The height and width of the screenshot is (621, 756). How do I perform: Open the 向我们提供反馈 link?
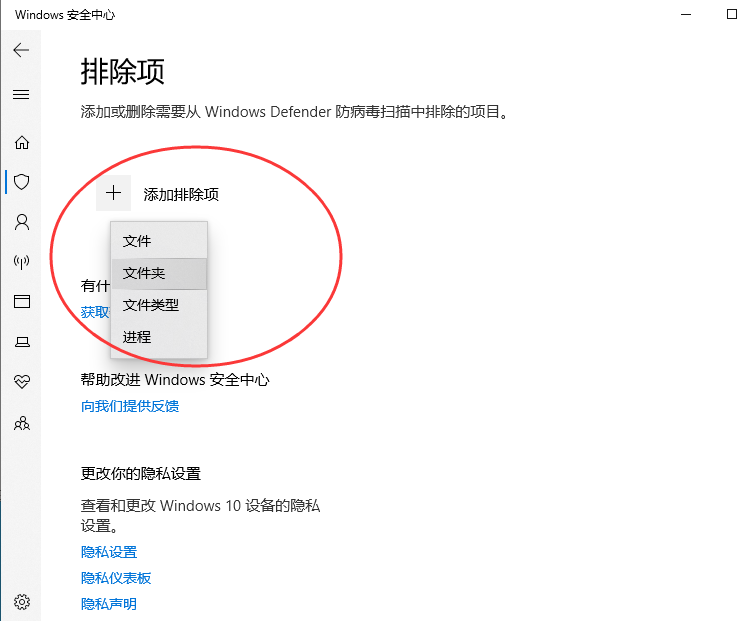tap(130, 406)
